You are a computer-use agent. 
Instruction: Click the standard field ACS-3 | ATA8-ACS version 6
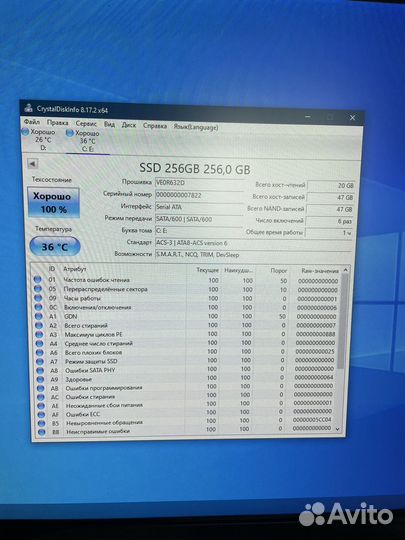pyautogui.click(x=253, y=243)
